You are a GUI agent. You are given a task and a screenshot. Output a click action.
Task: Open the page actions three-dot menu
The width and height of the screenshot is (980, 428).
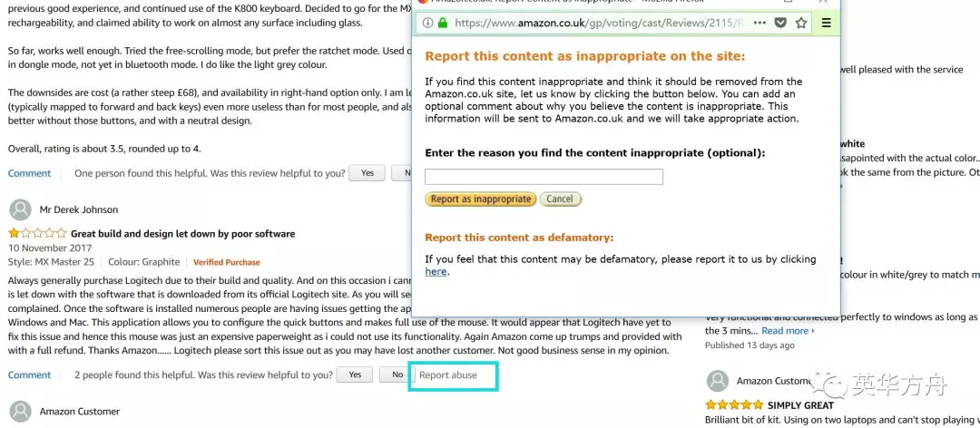click(x=759, y=23)
